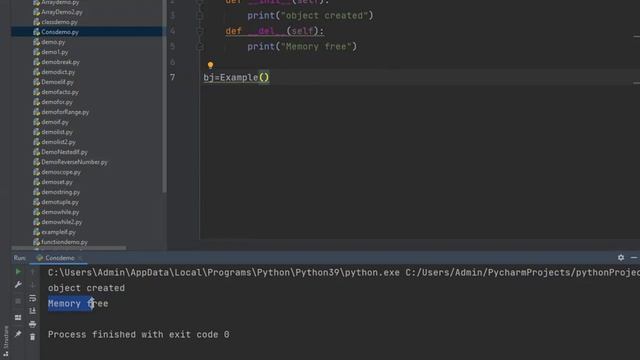The image size is (640, 360).
Task: Open Demoelif.py file
Action: click(x=57, y=82)
